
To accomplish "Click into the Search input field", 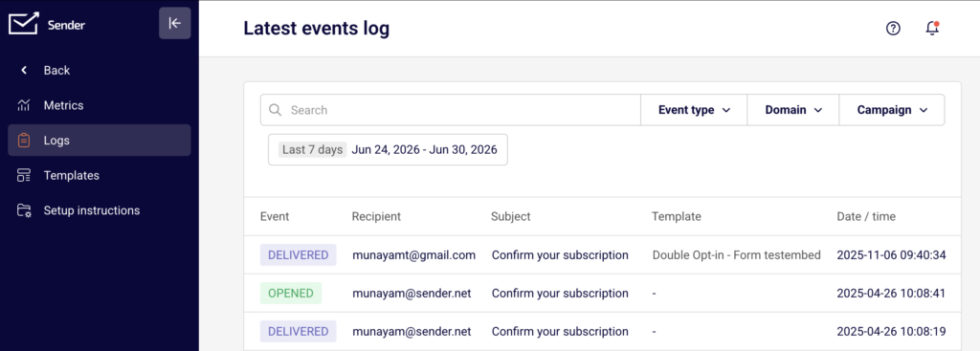I will 451,110.
